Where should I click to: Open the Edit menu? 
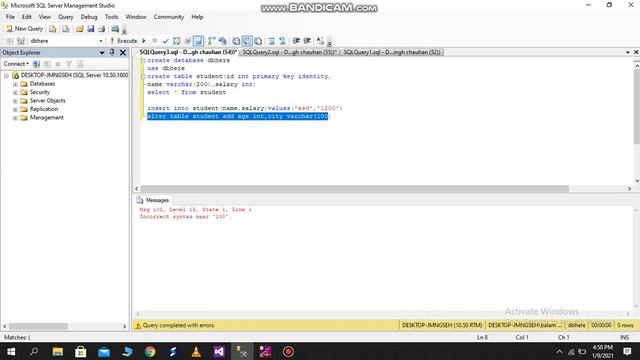27,17
